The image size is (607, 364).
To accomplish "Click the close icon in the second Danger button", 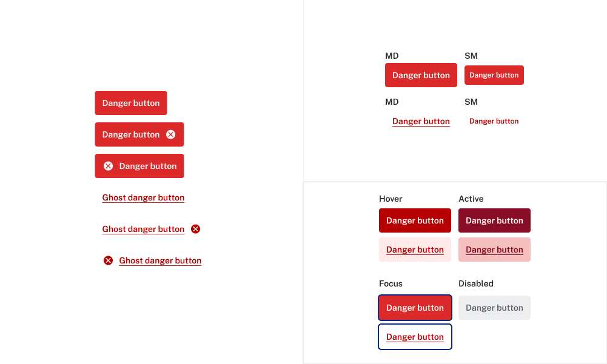I will 170,134.
